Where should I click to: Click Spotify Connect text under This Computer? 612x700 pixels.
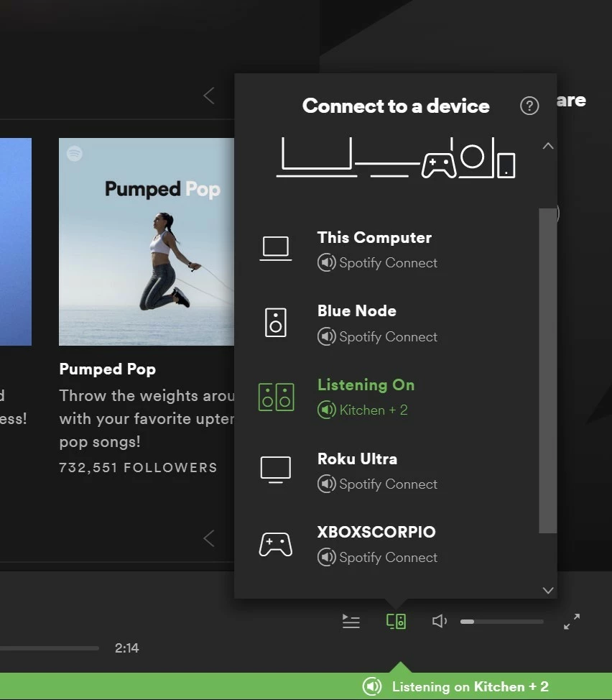[x=388, y=262]
